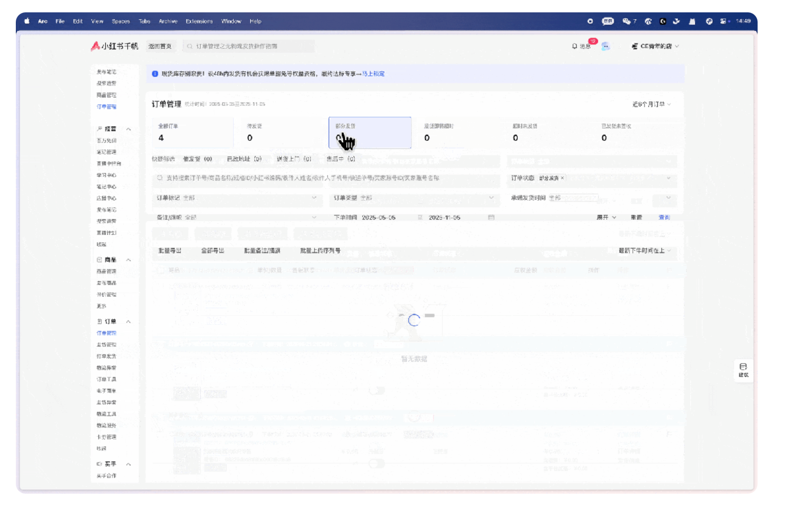Click the 查询 query button
The width and height of the screenshot is (812, 512).
(x=664, y=217)
